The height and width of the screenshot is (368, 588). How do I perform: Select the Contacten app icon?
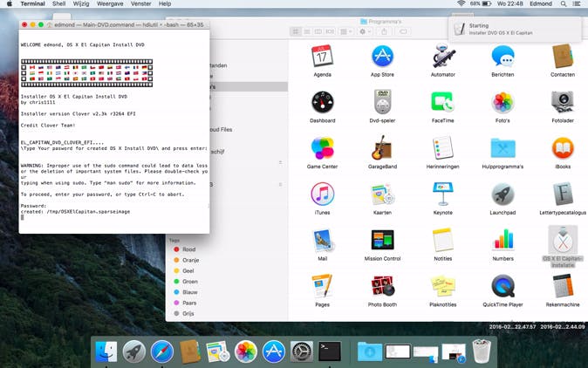coord(563,56)
